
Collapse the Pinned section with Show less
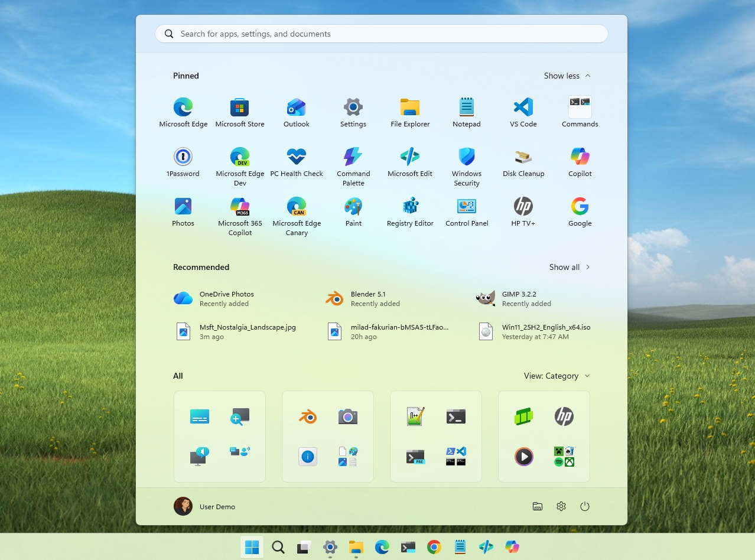[566, 76]
